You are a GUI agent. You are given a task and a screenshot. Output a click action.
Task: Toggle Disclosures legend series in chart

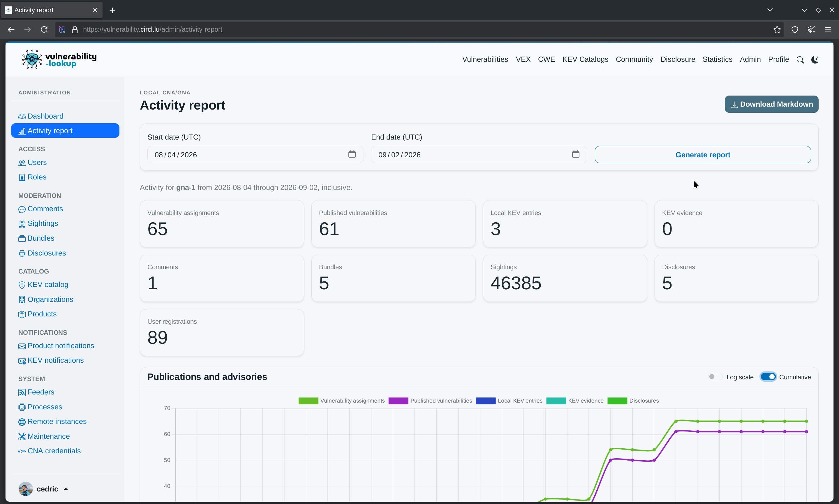click(633, 401)
